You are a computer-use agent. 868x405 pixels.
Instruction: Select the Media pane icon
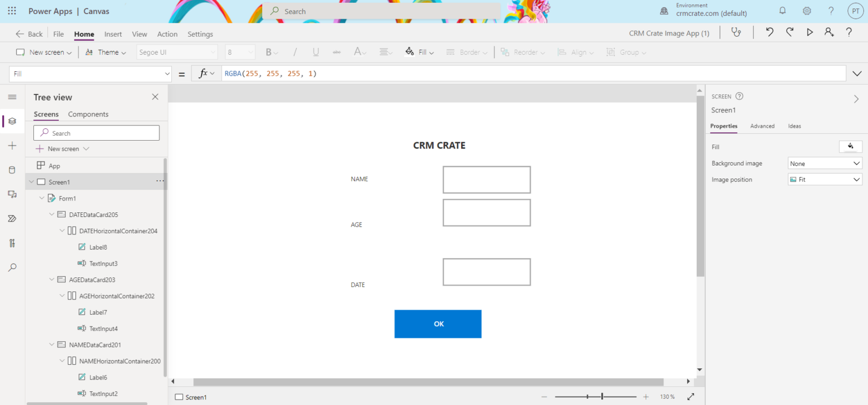tap(12, 194)
